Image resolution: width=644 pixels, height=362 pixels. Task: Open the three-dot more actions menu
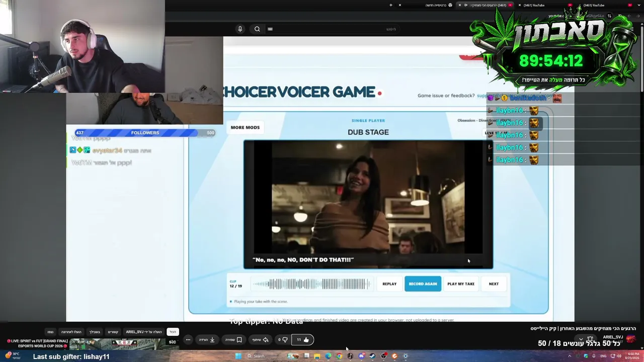[188, 340]
